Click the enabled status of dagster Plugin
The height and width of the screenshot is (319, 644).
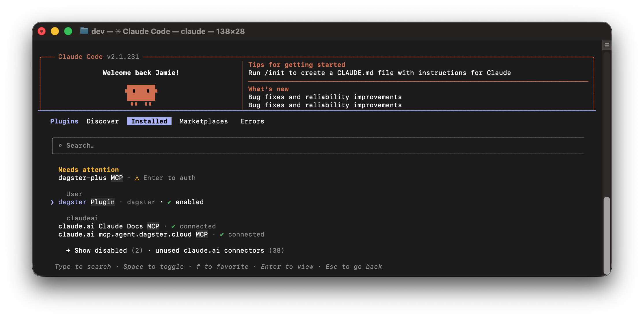(189, 202)
